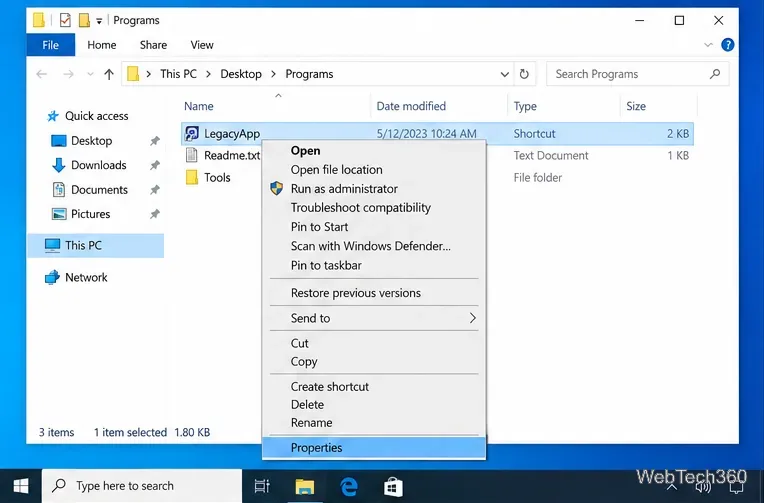Click File Explorer taskbar icon
Image resolution: width=764 pixels, height=503 pixels.
click(x=305, y=486)
